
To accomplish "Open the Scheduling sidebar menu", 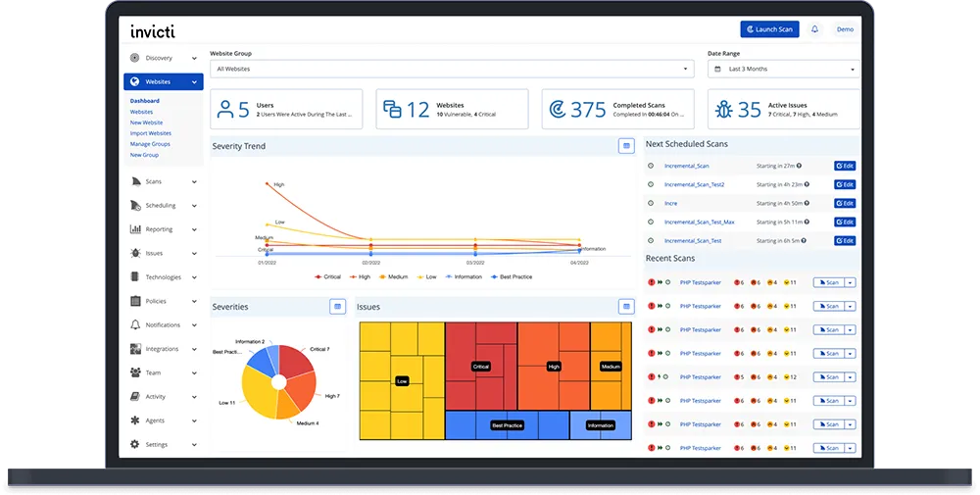I will pos(163,206).
